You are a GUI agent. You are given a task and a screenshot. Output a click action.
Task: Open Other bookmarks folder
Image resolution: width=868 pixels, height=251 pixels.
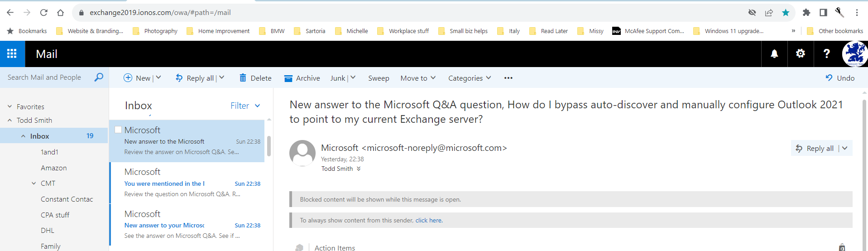[x=834, y=31]
